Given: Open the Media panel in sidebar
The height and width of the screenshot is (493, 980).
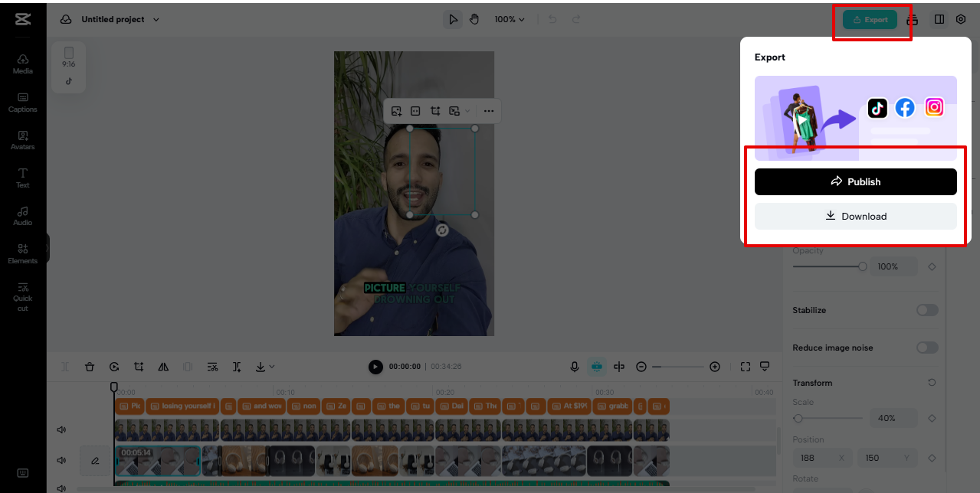Looking at the screenshot, I should pyautogui.click(x=22, y=64).
